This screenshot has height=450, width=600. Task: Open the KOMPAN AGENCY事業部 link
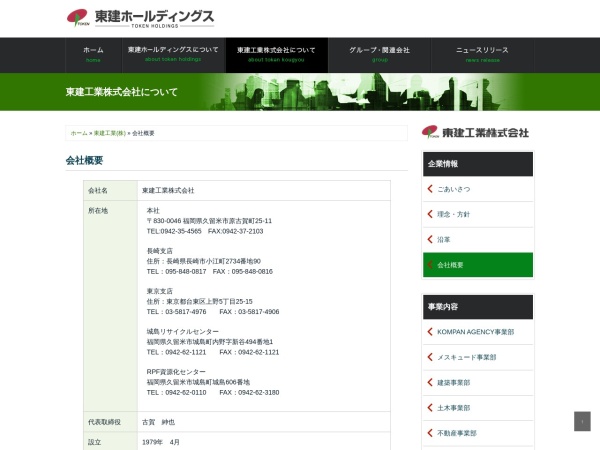point(476,332)
